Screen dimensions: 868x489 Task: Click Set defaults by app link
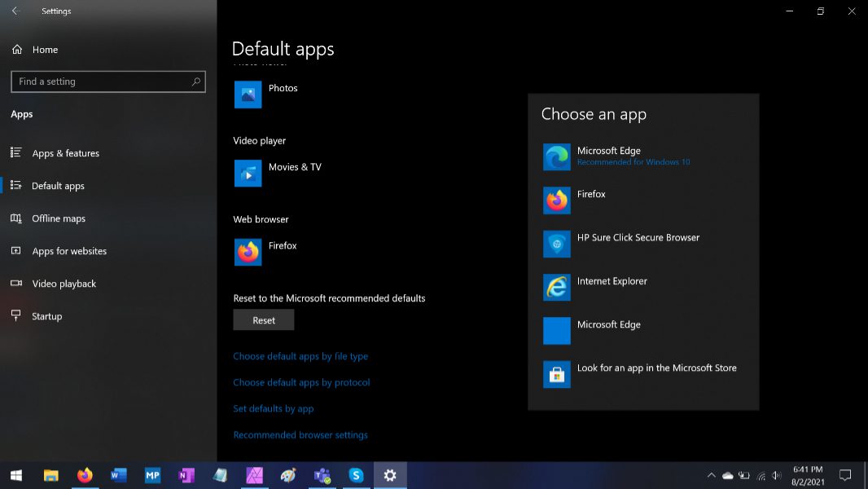(273, 409)
